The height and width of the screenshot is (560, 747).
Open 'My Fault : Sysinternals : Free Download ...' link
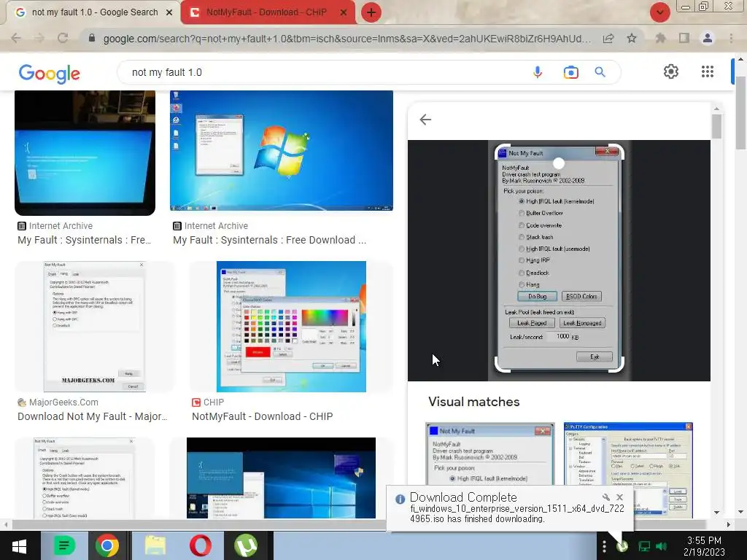[x=270, y=240]
